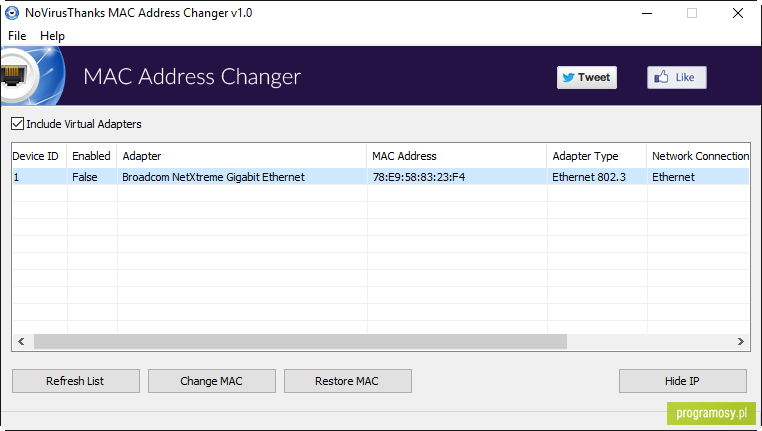
Task: Click the horizontal scrollbar right arrow
Action: [741, 342]
